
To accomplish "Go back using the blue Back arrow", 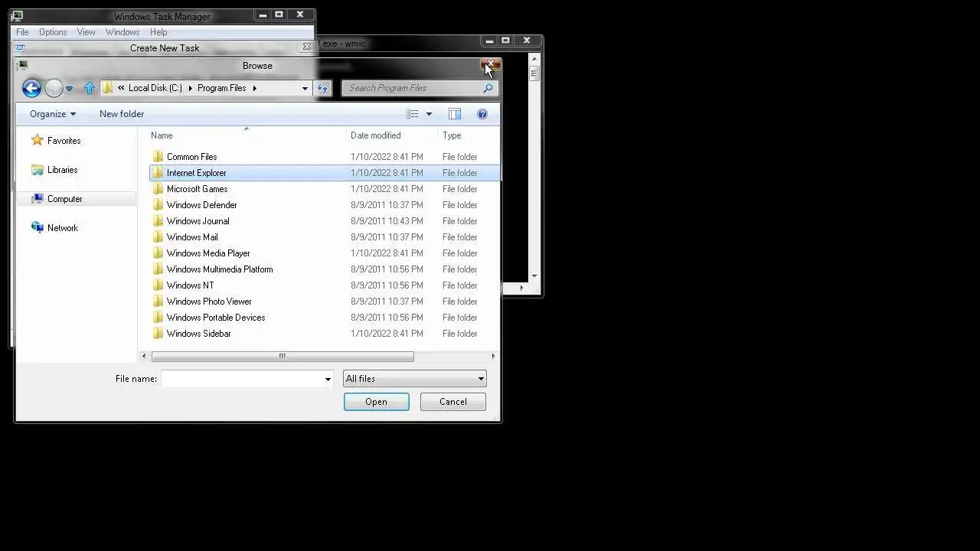I will (31, 88).
